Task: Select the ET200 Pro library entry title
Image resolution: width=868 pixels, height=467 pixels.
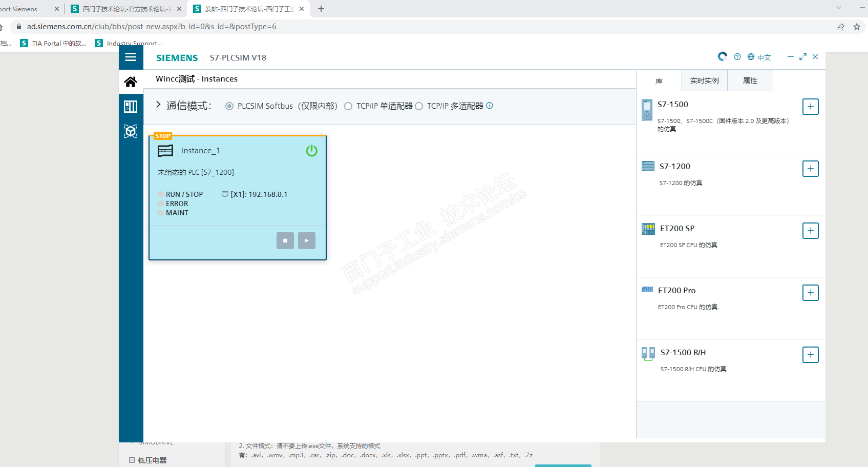Action: coord(676,291)
